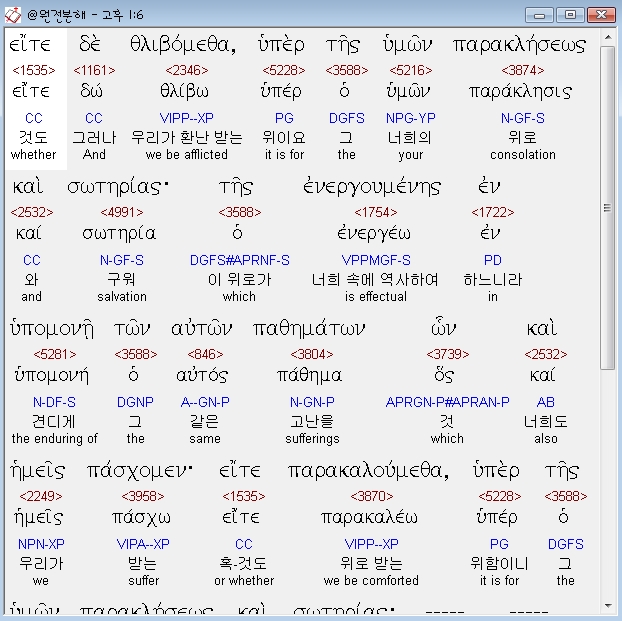The width and height of the screenshot is (622, 621).
Task: Maximize the window
Action: [x=570, y=15]
